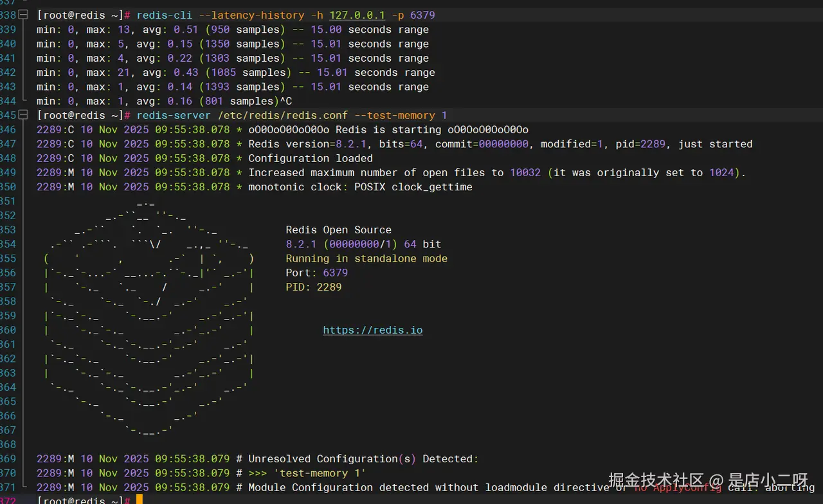Click the ^C interrupt marker after 801 samples
Viewport: 823px width, 504px height.
click(x=285, y=101)
